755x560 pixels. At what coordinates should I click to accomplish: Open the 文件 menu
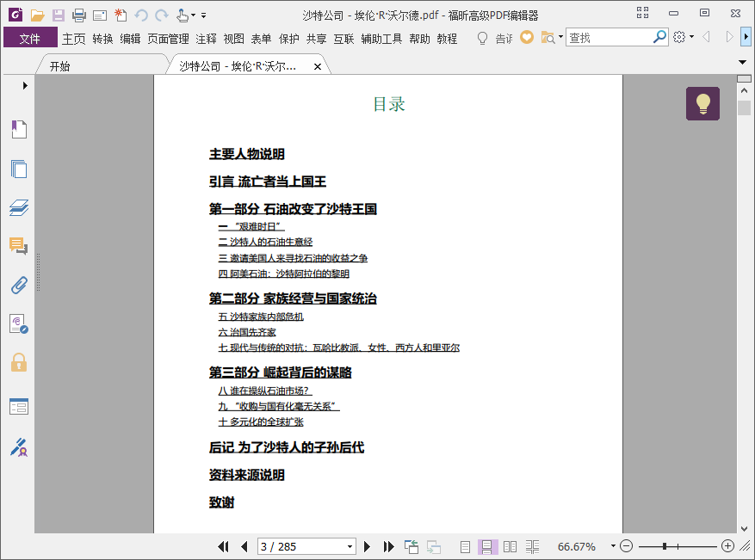(30, 38)
